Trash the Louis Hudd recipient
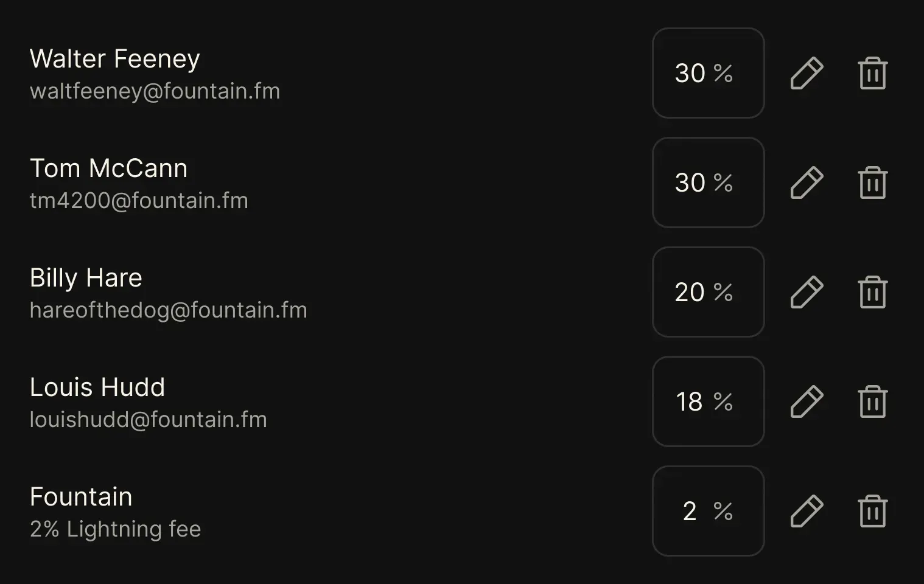924x584 pixels. coord(872,401)
